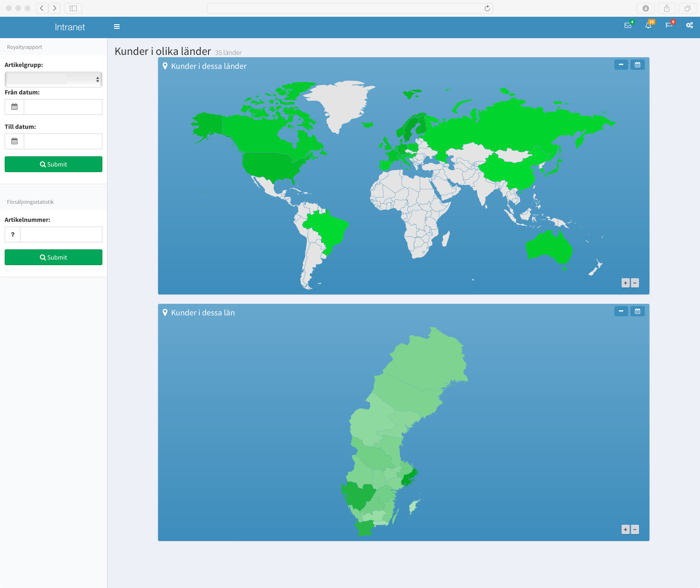Reload the page with the refresh icon
Screen dimensions: 700x588
click(x=487, y=8)
